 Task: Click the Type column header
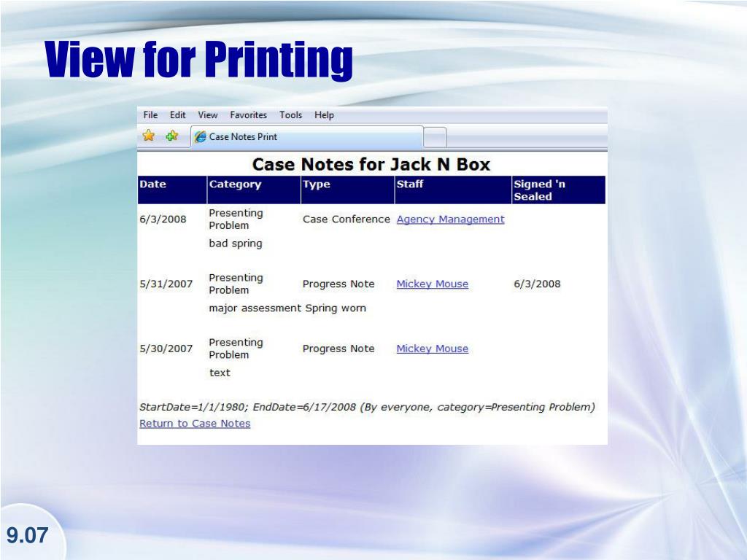348,190
